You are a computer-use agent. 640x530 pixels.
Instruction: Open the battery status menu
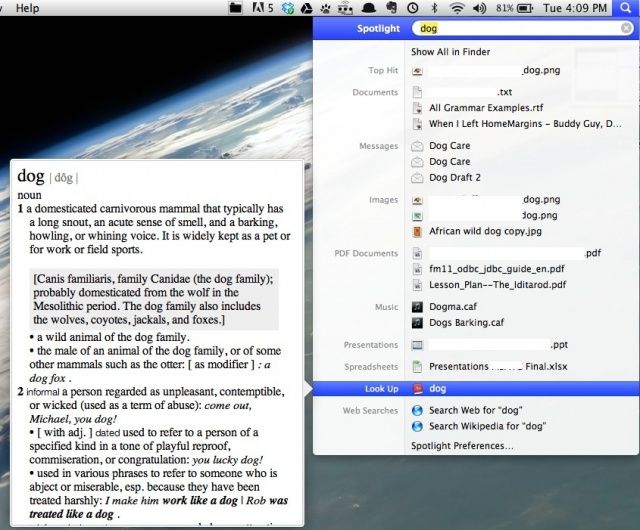coord(514,8)
